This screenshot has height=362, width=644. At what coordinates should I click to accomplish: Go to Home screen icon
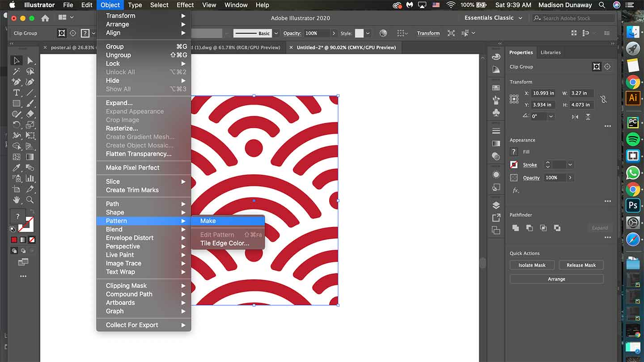click(45, 18)
